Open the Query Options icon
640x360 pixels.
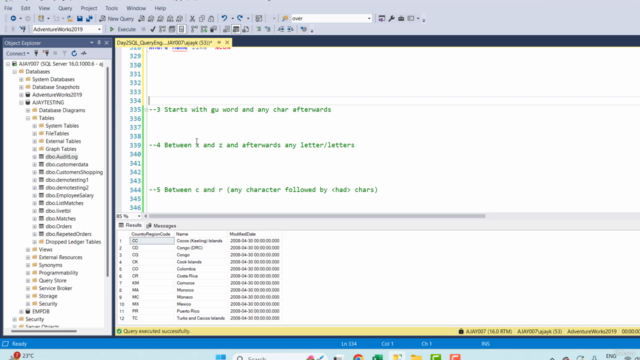172,29
